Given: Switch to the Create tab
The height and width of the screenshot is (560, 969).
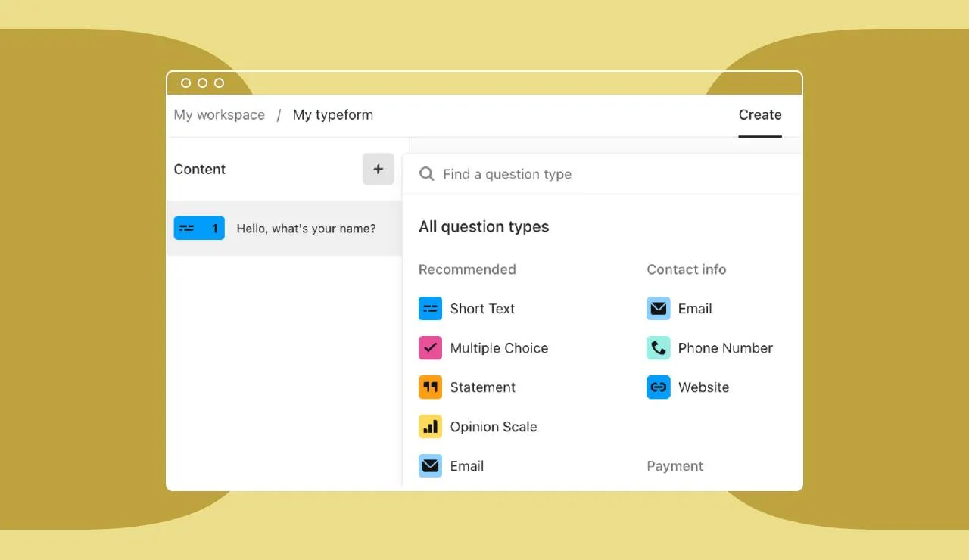Looking at the screenshot, I should (x=759, y=115).
